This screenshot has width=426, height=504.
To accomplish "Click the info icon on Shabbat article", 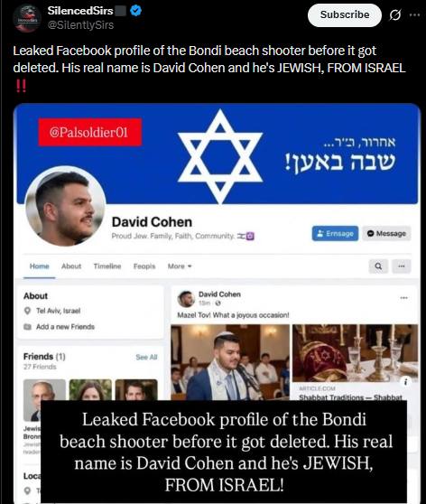I will click(405, 381).
